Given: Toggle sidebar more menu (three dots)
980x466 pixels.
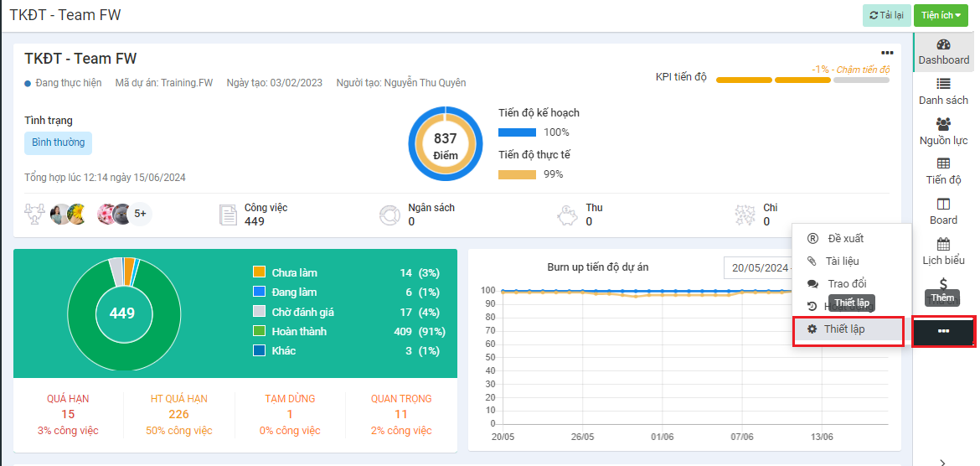Looking at the screenshot, I should click(943, 331).
